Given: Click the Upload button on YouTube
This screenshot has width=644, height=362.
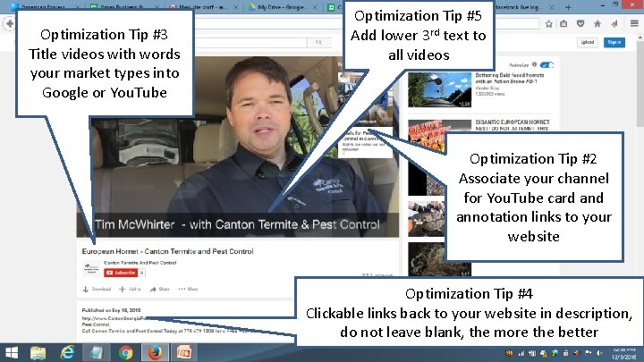Looking at the screenshot, I should (x=588, y=42).
